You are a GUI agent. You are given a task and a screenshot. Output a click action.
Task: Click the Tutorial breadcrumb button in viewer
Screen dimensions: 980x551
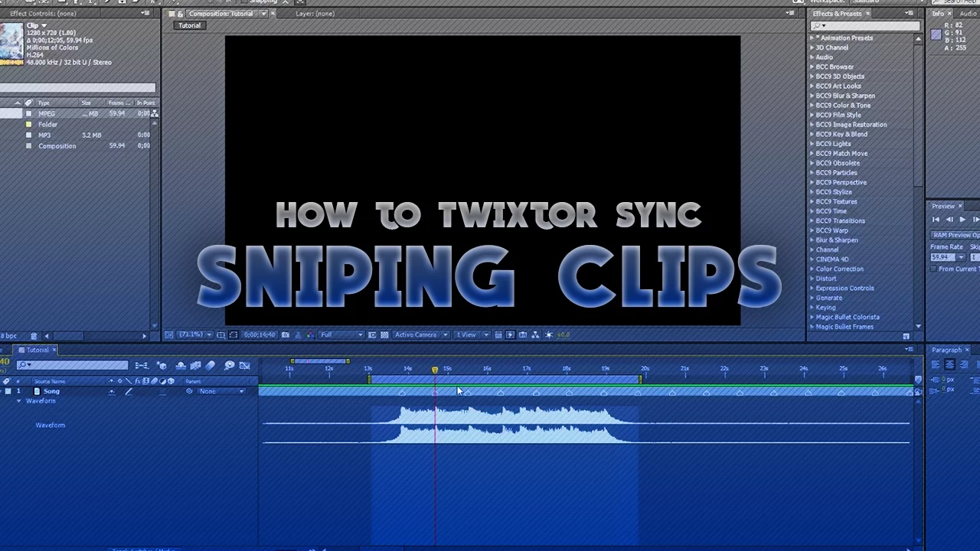coord(189,25)
